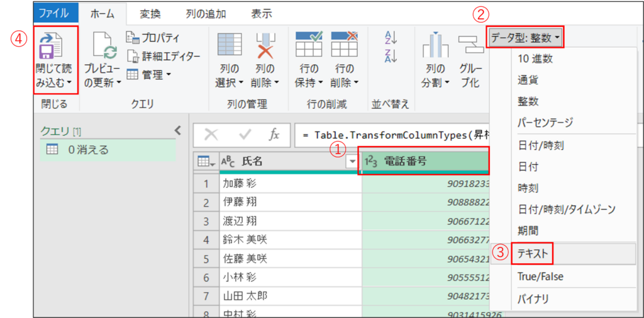Screen dimensions: 644x318
Task: Click into the formula bar Table.TransformColumnTypes
Action: pyautogui.click(x=392, y=135)
